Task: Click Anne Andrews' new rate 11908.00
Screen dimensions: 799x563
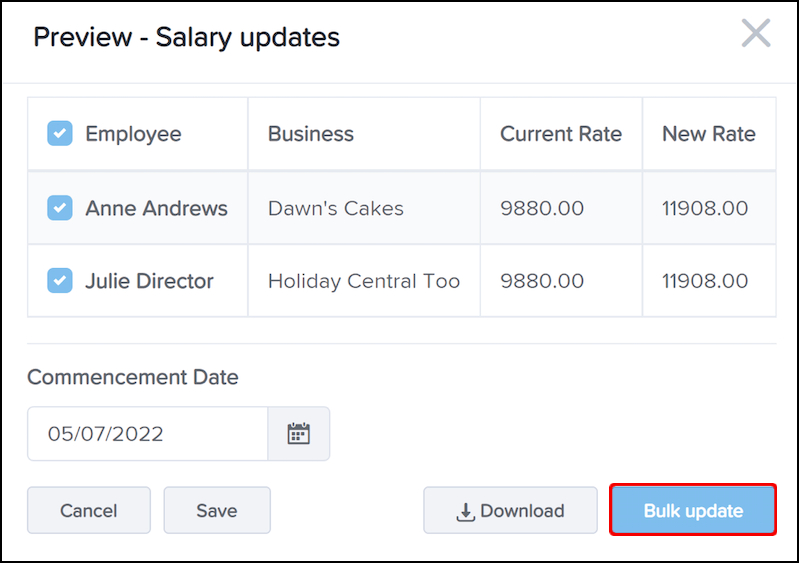Action: 705,208
